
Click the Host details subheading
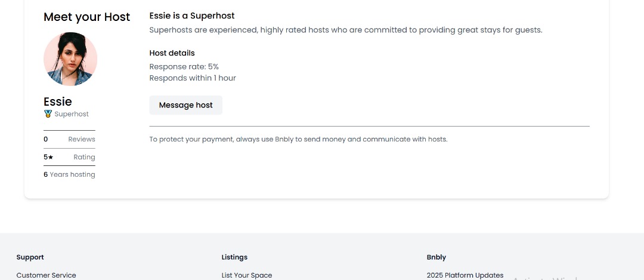tap(172, 53)
